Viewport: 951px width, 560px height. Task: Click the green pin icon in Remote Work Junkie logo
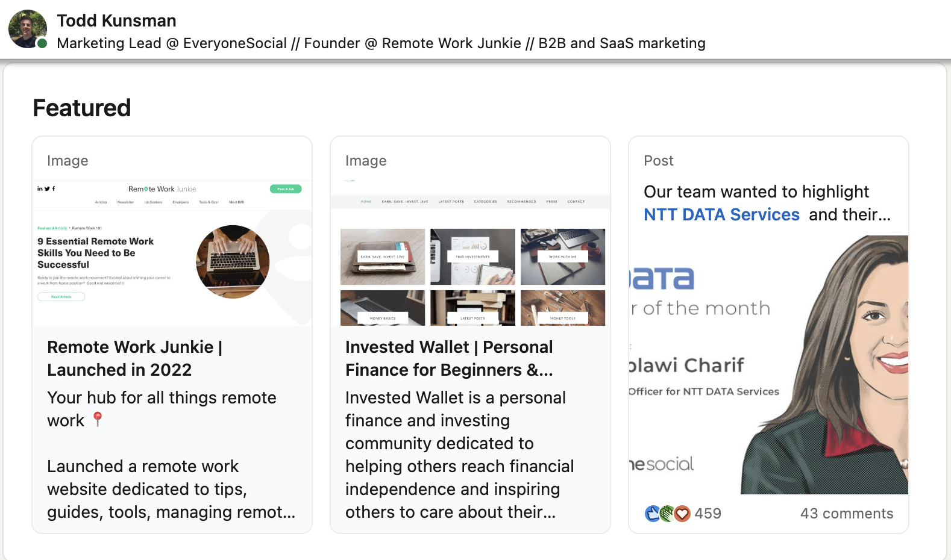[x=146, y=188]
